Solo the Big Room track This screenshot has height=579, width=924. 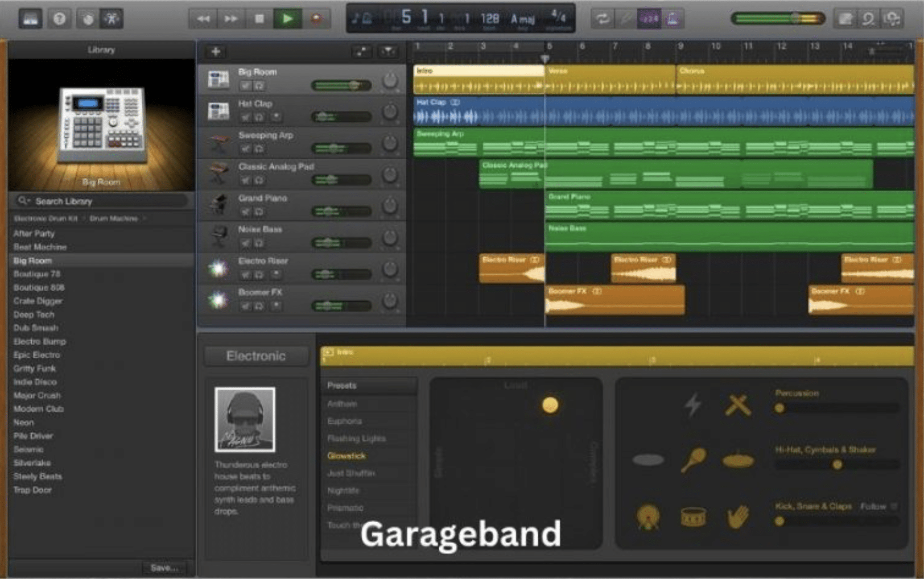pyautogui.click(x=259, y=86)
